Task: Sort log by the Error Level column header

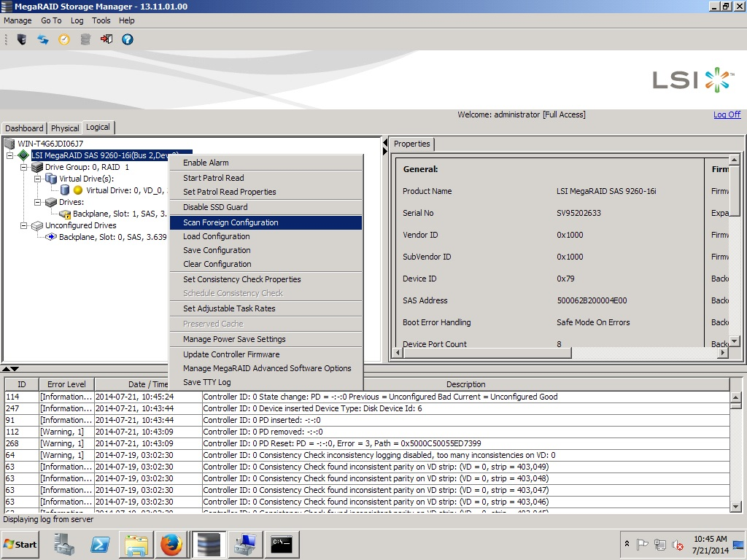Action: coord(66,384)
